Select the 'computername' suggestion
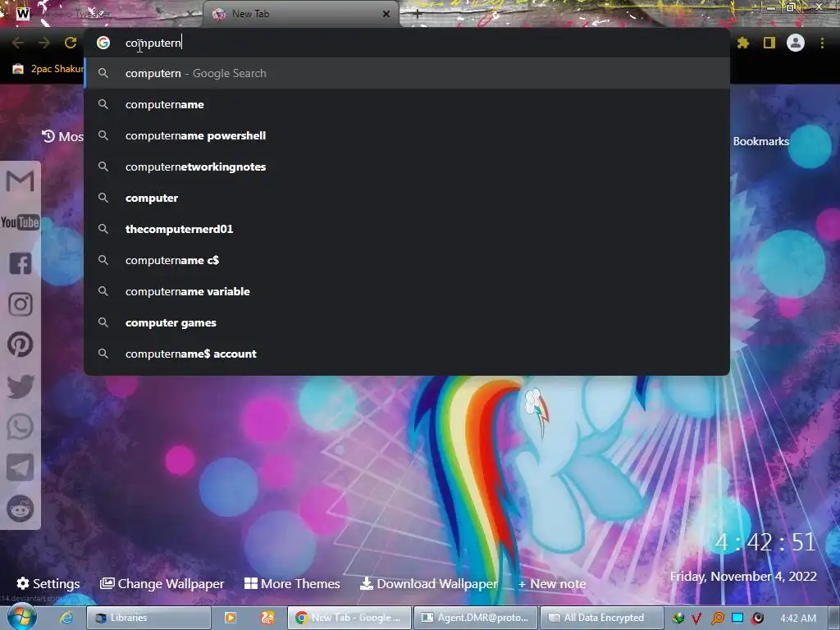This screenshot has width=840, height=630. (407, 104)
